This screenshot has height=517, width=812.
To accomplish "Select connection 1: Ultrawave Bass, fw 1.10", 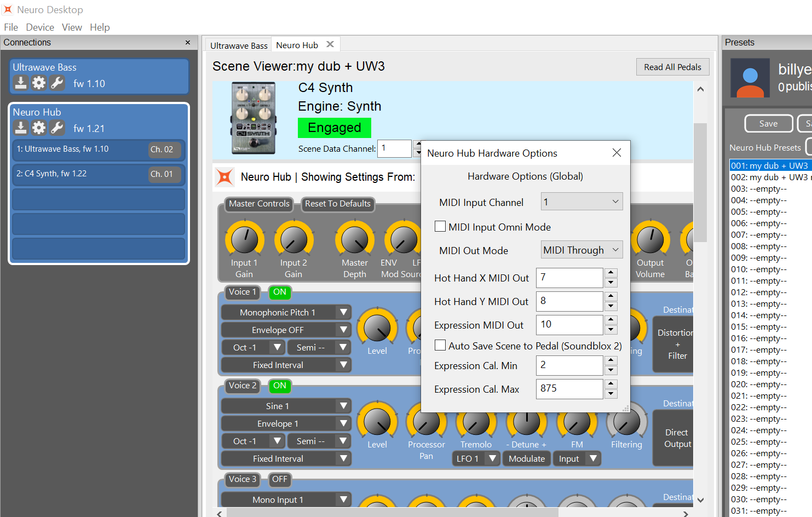I will 99,149.
